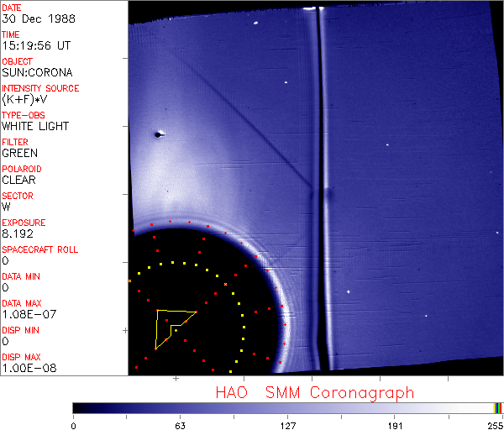Image resolution: width=504 pixels, height=430 pixels.
Task: Select the exposure value 8.192
Action: pyautogui.click(x=18, y=233)
